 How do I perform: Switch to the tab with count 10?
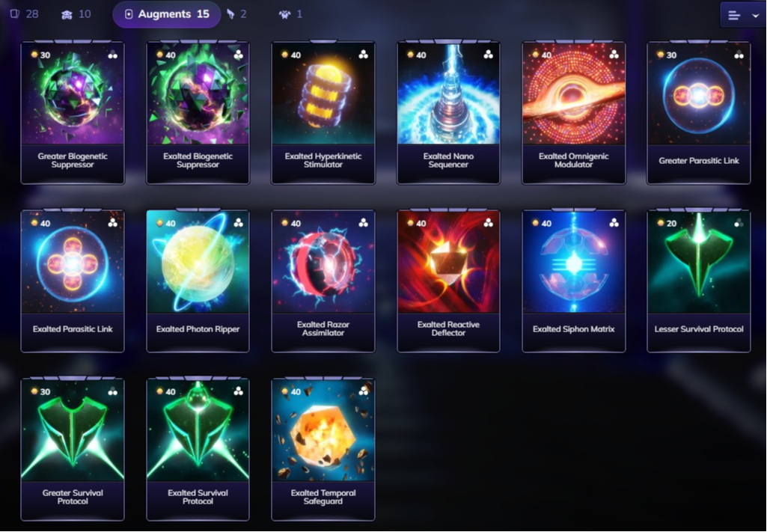(76, 14)
